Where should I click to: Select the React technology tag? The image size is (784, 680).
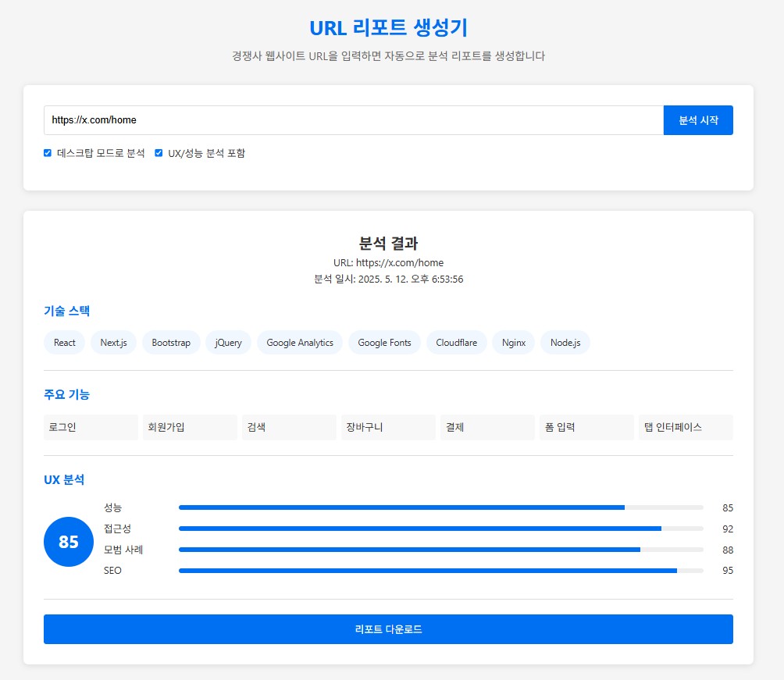pos(64,342)
